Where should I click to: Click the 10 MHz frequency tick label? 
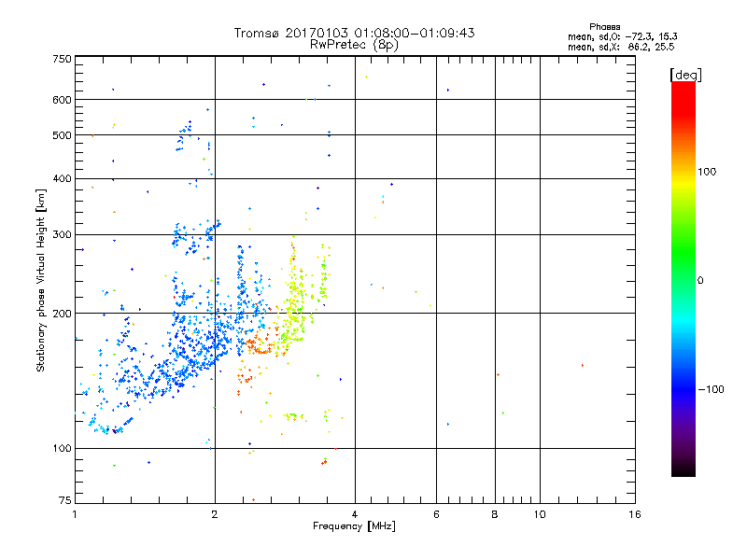coord(540,514)
